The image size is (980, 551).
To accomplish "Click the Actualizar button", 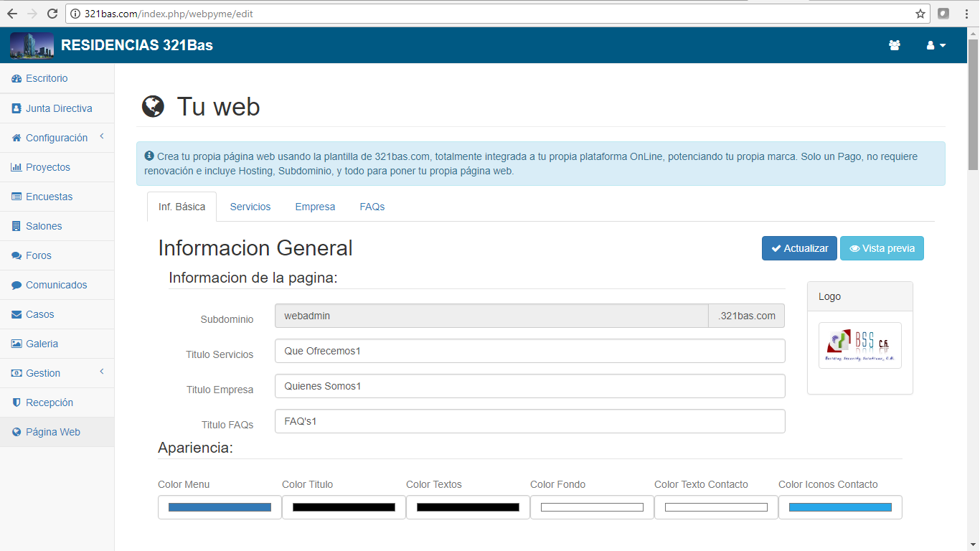I will [x=799, y=248].
